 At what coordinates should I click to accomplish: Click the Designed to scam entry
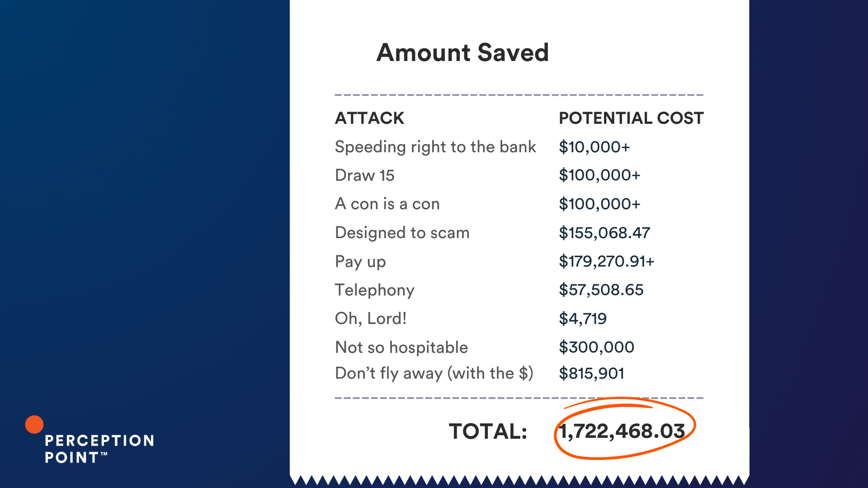pyautogui.click(x=402, y=233)
